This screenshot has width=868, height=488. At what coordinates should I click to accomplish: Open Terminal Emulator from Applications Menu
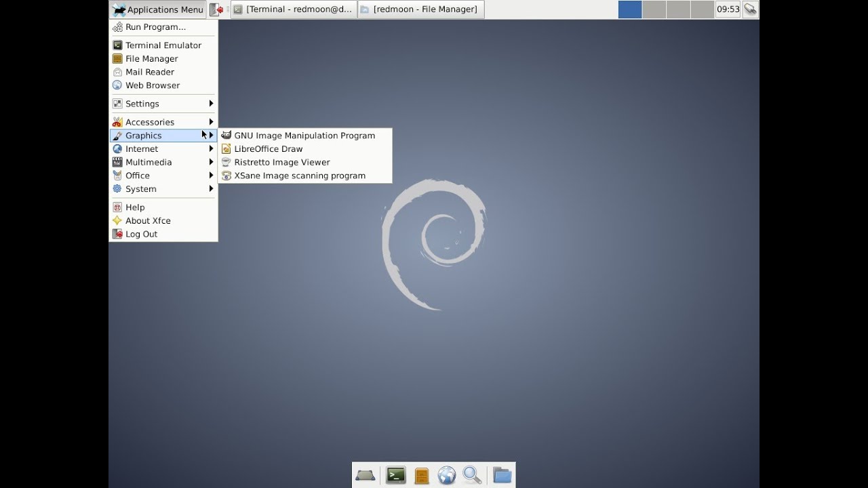pyautogui.click(x=163, y=45)
